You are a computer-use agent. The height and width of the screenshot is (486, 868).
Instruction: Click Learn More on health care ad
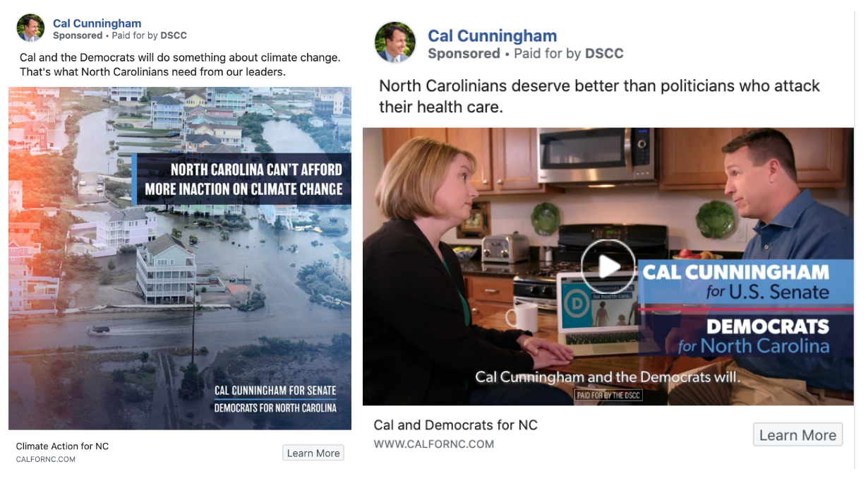tap(797, 435)
